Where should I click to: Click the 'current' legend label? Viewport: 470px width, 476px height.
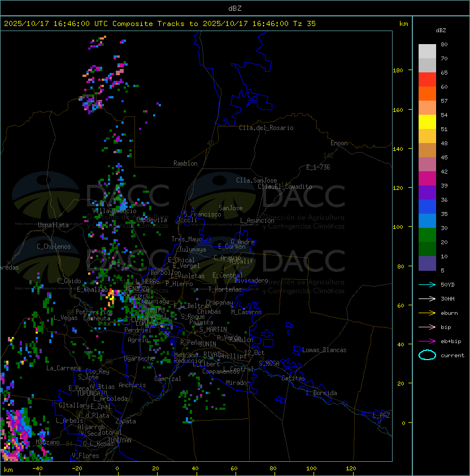pyautogui.click(x=452, y=355)
